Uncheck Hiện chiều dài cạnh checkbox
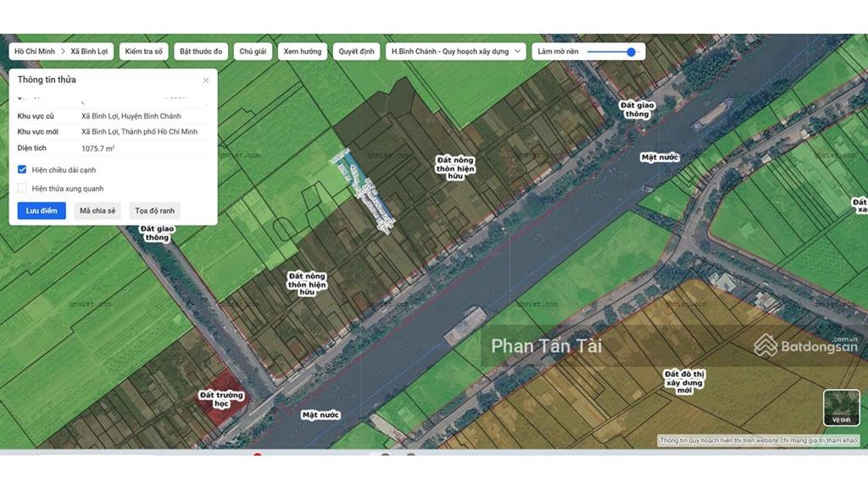868x488 pixels. 23,169
